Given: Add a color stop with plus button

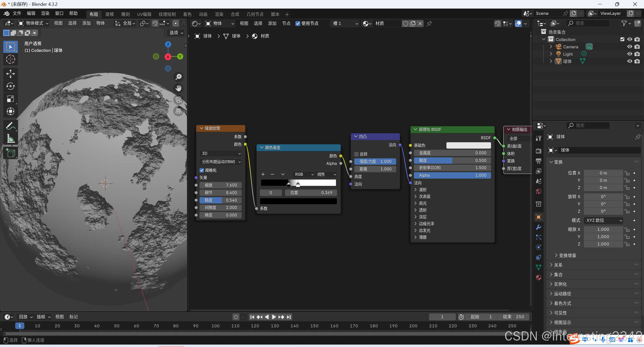Looking at the screenshot, I should coord(263,174).
